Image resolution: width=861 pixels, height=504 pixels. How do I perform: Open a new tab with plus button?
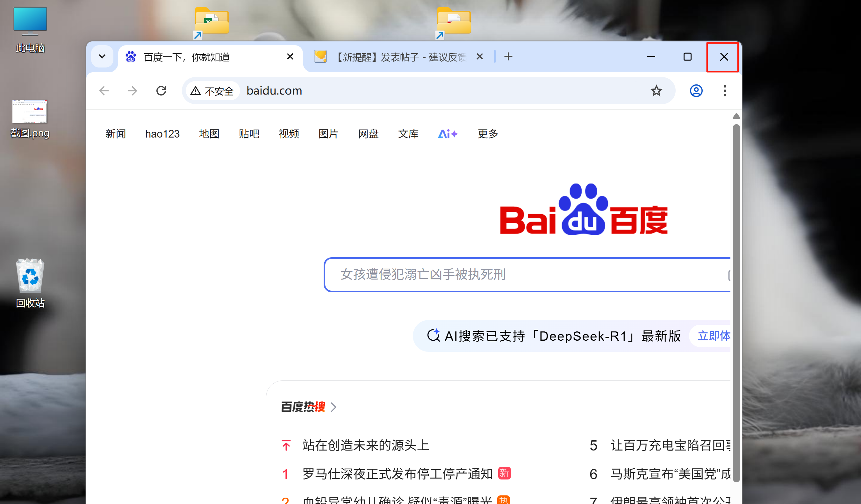tap(508, 57)
